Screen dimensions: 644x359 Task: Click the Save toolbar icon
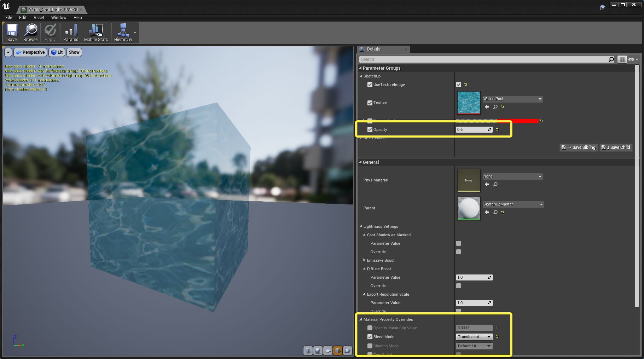point(12,32)
